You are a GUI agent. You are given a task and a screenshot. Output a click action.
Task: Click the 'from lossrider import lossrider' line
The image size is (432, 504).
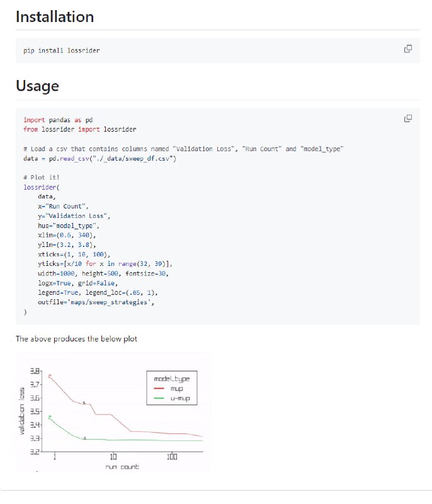[x=79, y=129]
